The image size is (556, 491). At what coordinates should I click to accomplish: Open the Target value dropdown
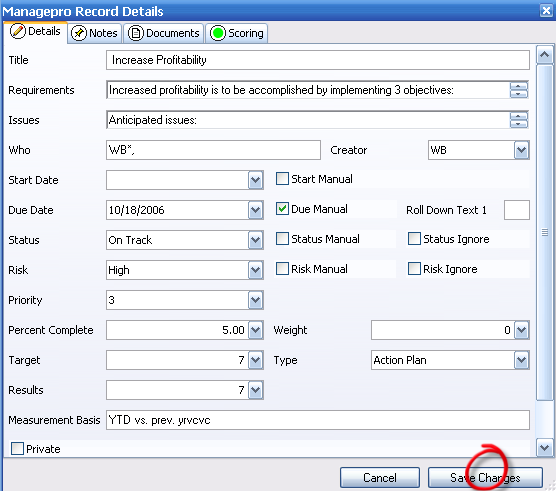255,360
